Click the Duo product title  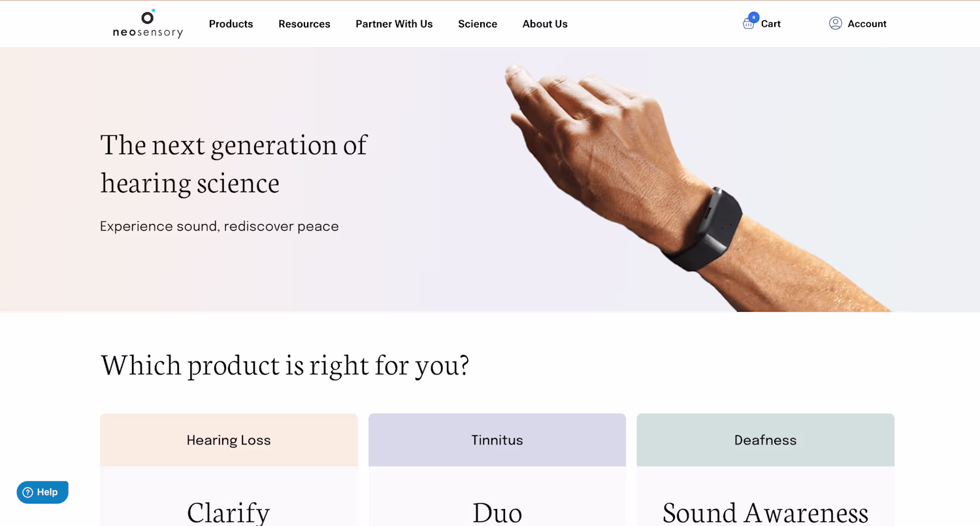pos(497,512)
